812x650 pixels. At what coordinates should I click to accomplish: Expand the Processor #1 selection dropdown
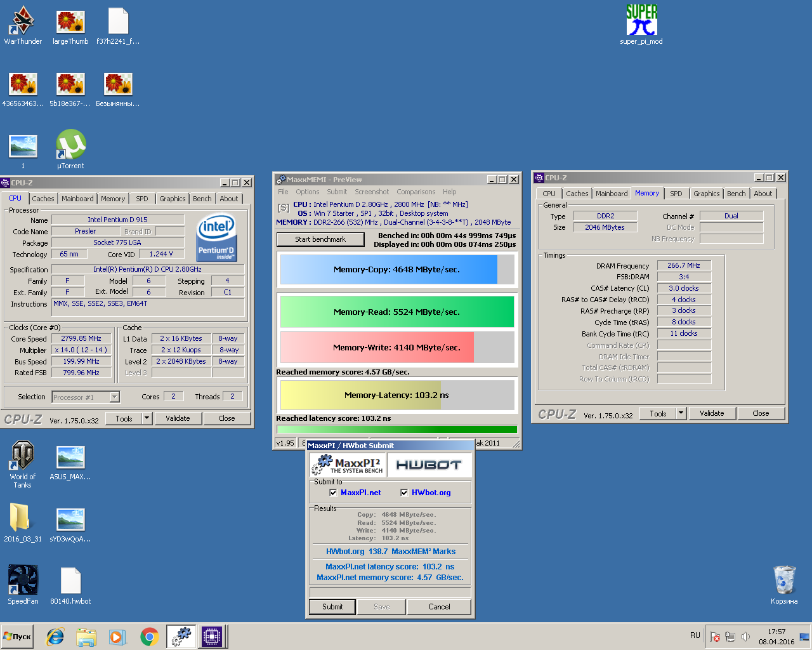point(114,397)
